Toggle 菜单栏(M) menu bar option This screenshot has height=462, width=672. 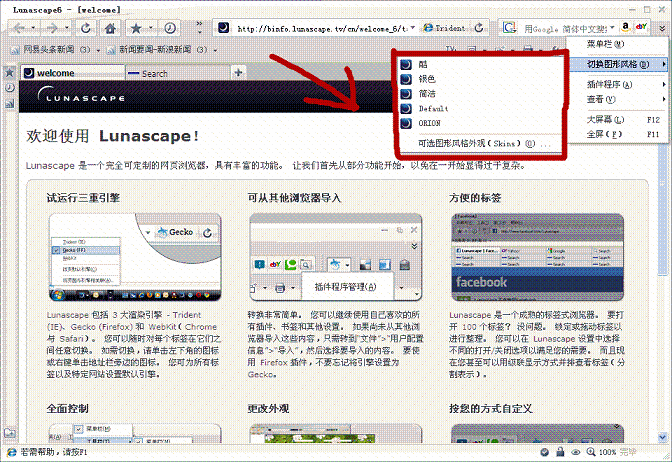click(x=618, y=44)
